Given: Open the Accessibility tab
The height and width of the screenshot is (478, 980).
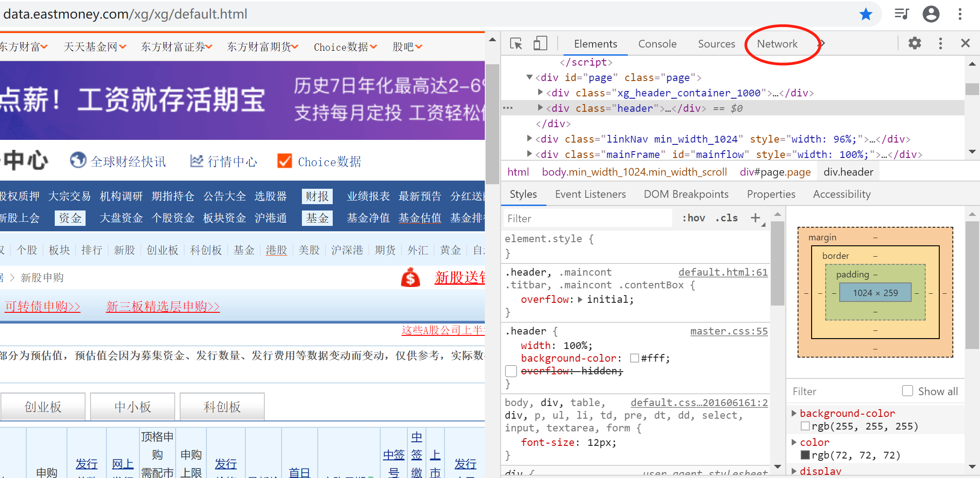Looking at the screenshot, I should [x=841, y=194].
